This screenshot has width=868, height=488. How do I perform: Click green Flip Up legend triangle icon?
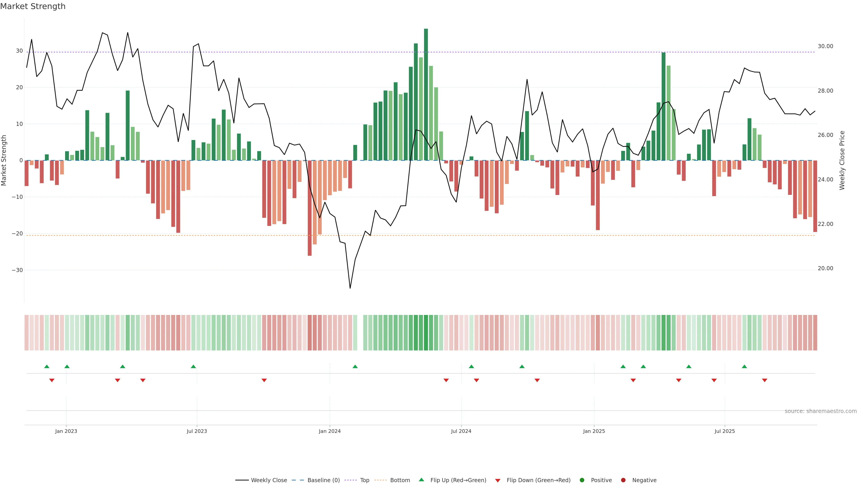[421, 480]
